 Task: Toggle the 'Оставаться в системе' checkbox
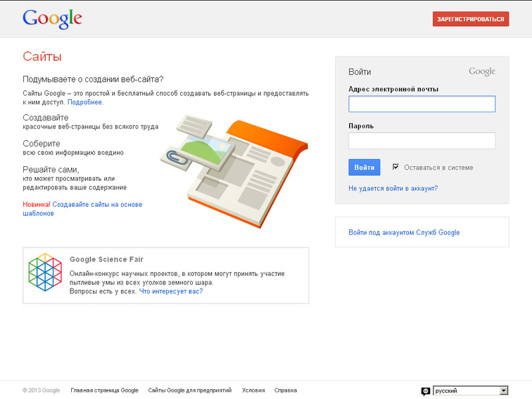coord(396,167)
